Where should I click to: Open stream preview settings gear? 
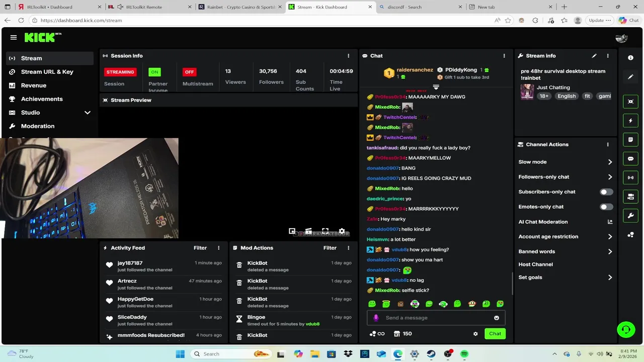(x=342, y=231)
